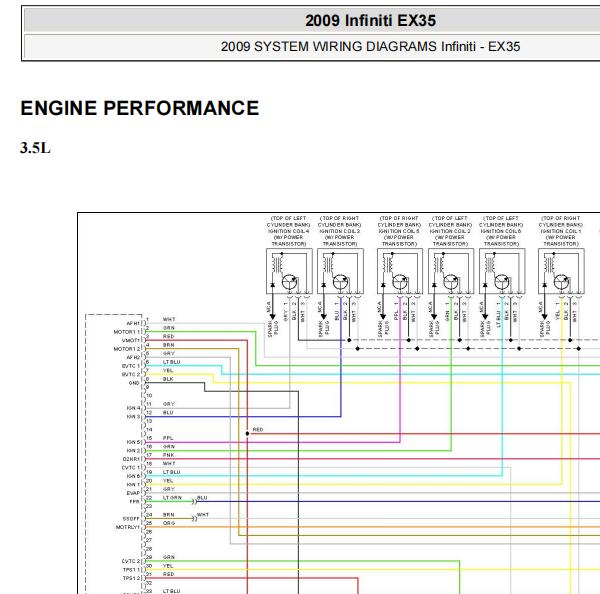Click the "EVTC 1" connector pin label
Viewport: 600px width, 594px height.
[x=131, y=366]
